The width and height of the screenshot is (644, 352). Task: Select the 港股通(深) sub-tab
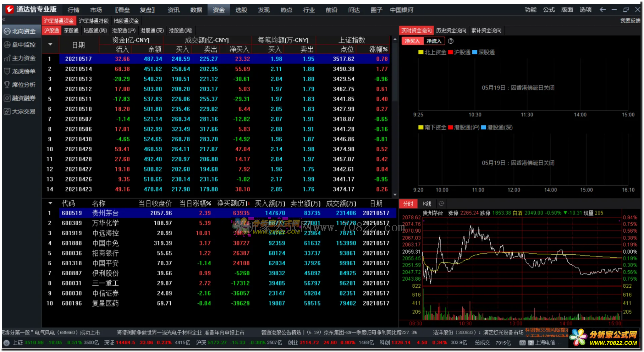(152, 31)
